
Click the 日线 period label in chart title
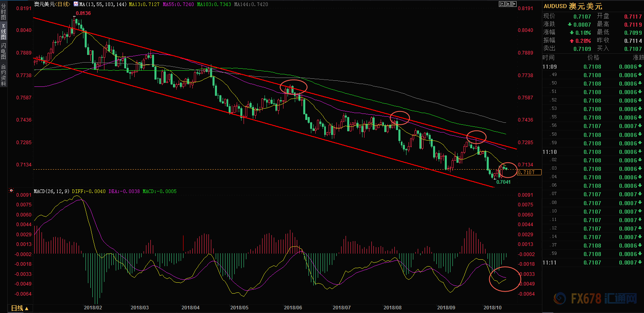pos(63,4)
